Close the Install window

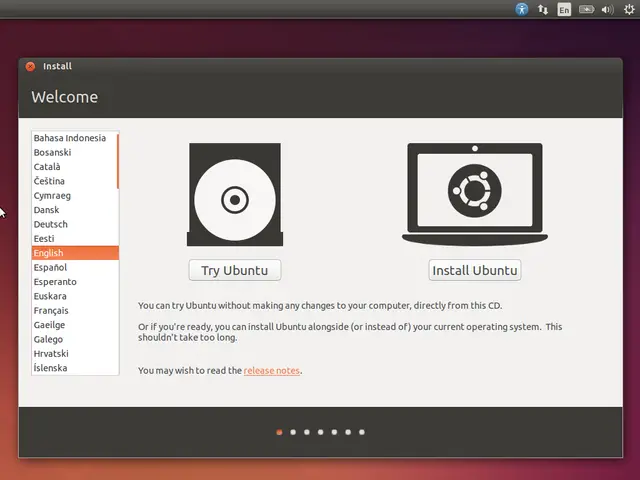point(30,66)
